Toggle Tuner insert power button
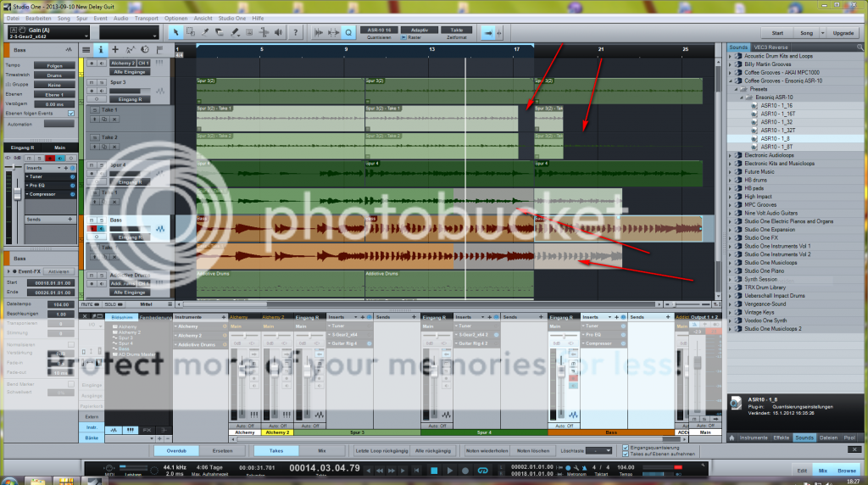Screen dimensions: 868x485 pos(73,176)
